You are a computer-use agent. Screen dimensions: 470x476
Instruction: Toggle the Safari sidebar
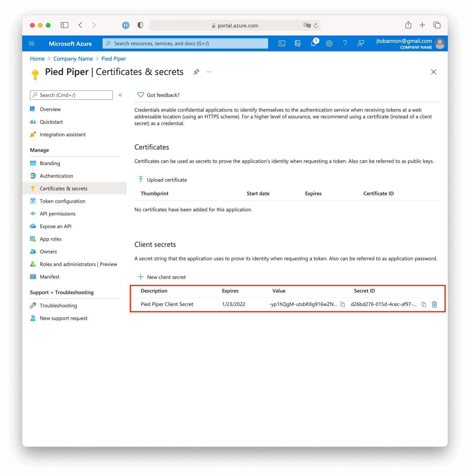point(64,25)
